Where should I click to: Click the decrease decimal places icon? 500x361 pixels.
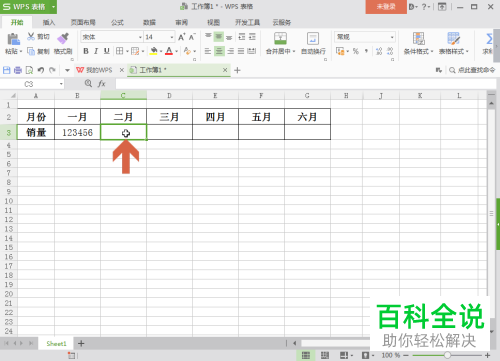pyautogui.click(x=390, y=51)
